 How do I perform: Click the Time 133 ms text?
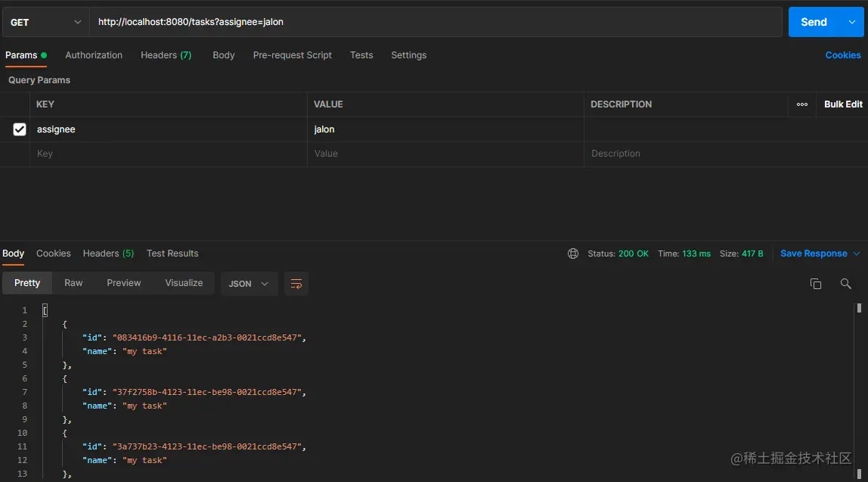684,253
